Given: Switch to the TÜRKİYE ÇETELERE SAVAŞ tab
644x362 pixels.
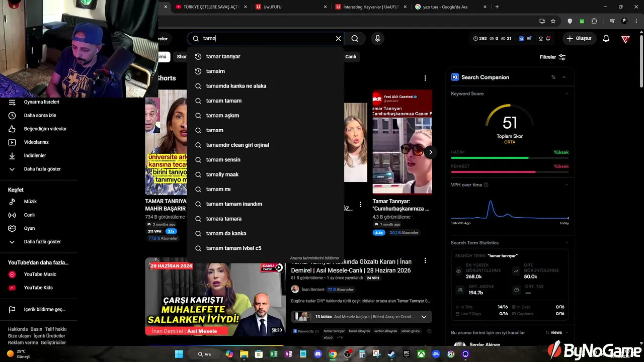Looking at the screenshot, I should tap(210, 7).
